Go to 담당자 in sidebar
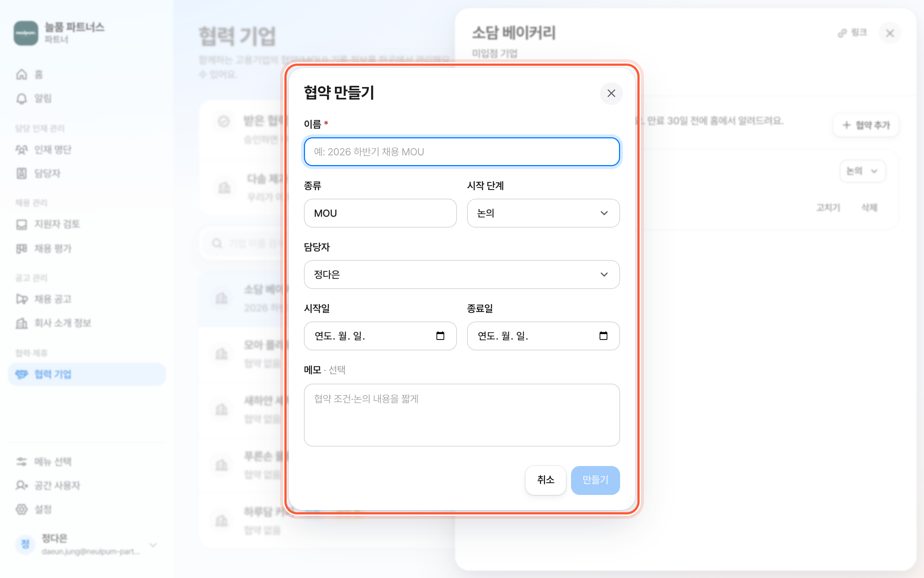924x578 pixels. tap(87, 173)
